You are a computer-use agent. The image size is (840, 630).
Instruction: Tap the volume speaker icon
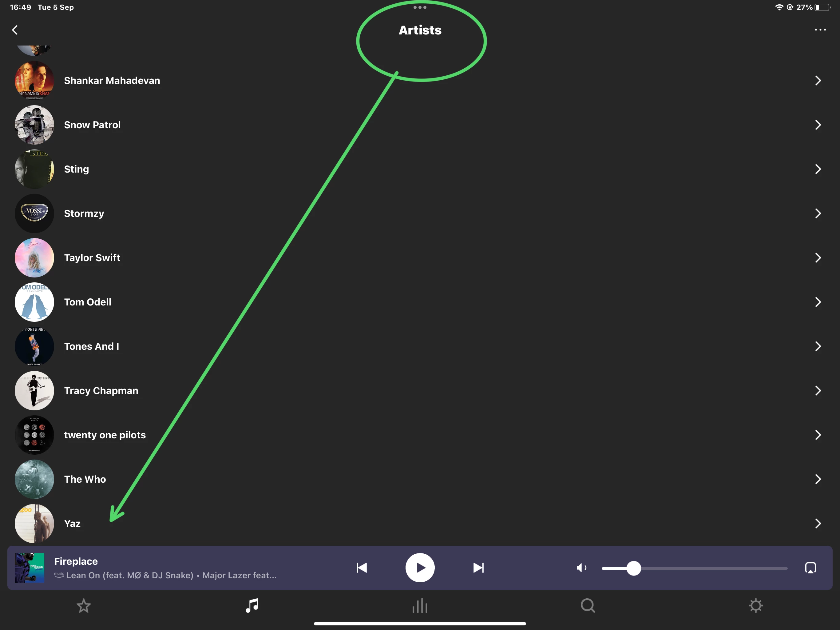click(x=581, y=568)
